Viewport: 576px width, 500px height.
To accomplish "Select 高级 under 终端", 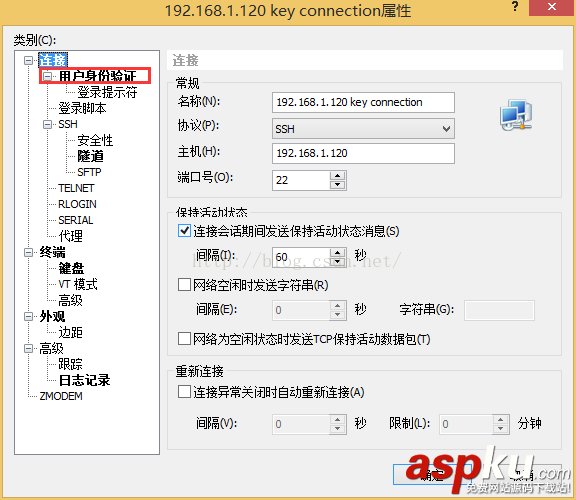I will [x=71, y=300].
